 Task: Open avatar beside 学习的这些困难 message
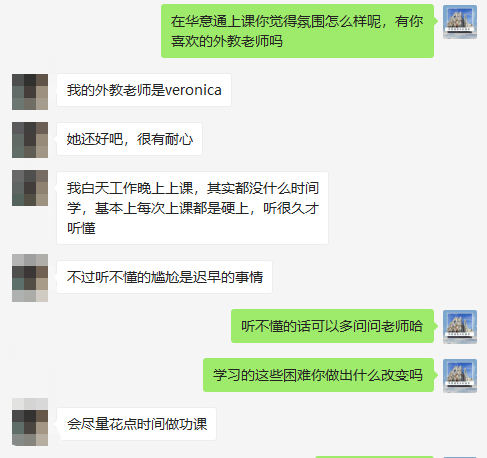460,376
